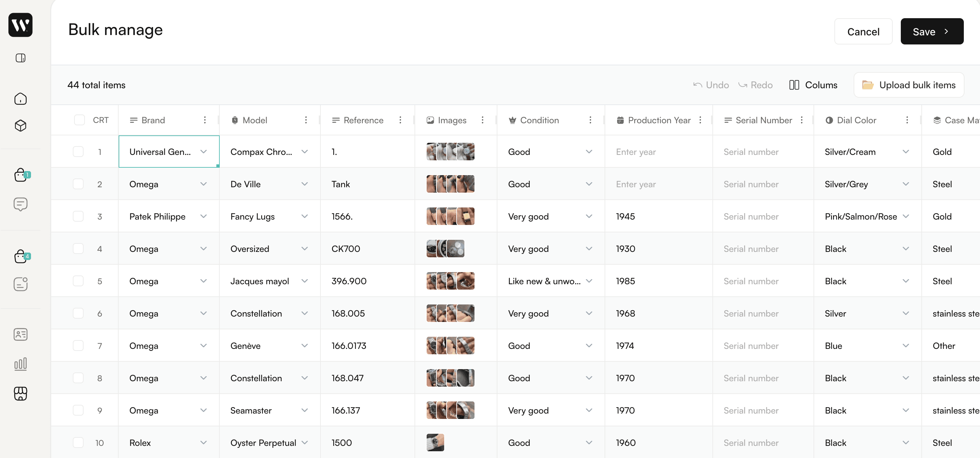Click the storefront icon in the sidebar
This screenshot has height=458, width=980.
21,393
